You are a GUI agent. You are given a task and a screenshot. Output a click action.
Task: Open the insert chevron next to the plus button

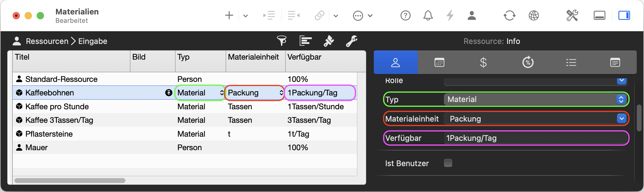coord(246,15)
